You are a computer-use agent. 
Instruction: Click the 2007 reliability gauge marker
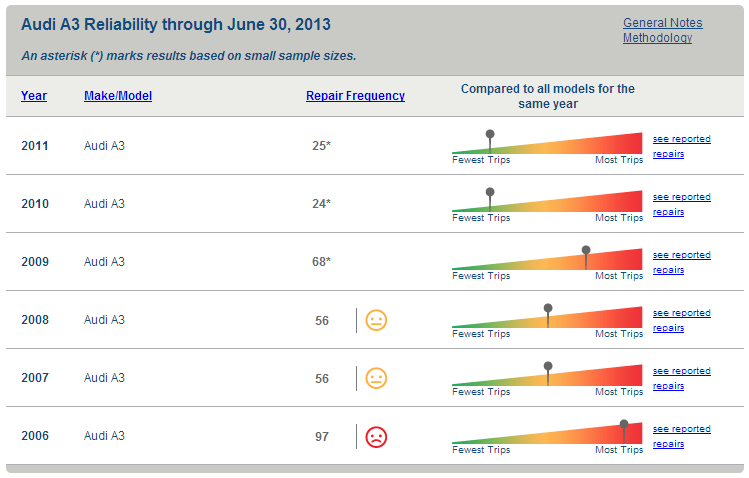click(548, 366)
